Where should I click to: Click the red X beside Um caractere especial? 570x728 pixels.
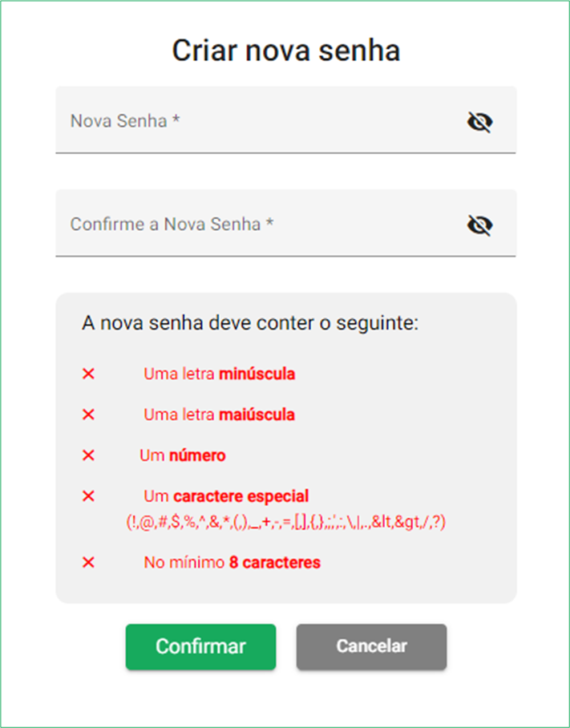tap(88, 496)
